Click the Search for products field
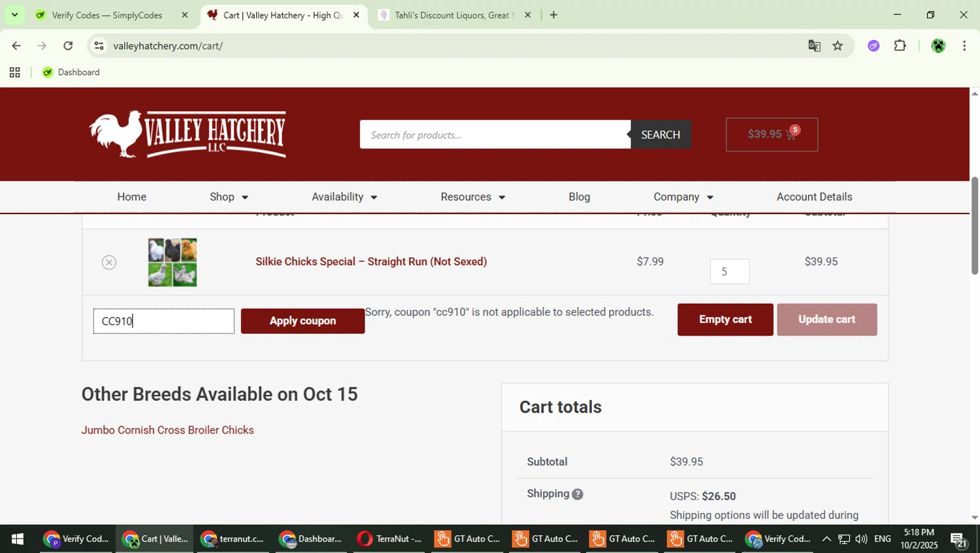Screen dimensions: 980x553 pyautogui.click(x=495, y=134)
